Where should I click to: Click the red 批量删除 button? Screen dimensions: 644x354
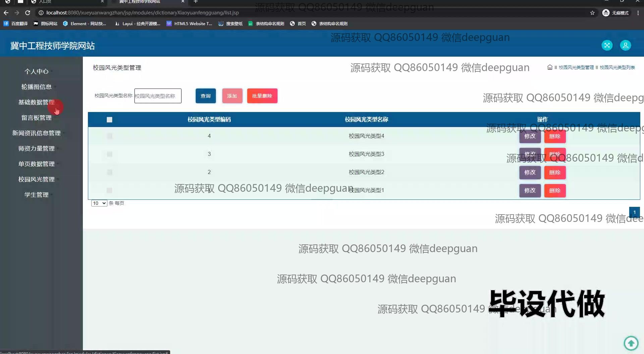[262, 96]
